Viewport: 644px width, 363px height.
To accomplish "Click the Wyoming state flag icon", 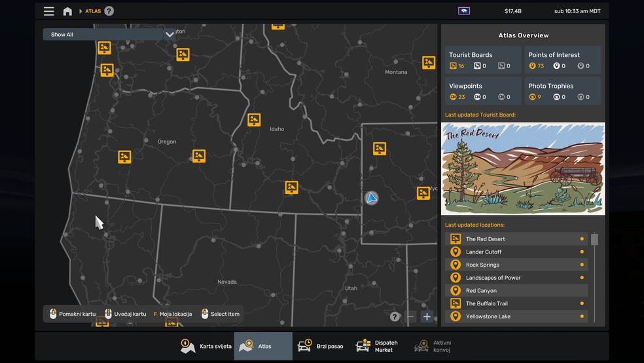I will coord(464,11).
